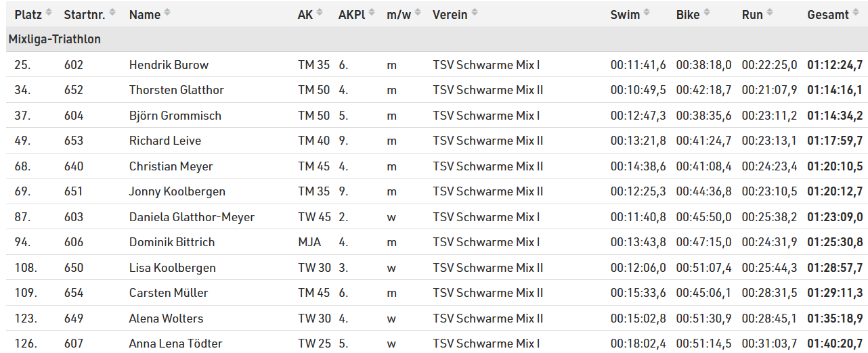Sort by Bike time arrow icon
The height and width of the screenshot is (353, 868).
707,13
